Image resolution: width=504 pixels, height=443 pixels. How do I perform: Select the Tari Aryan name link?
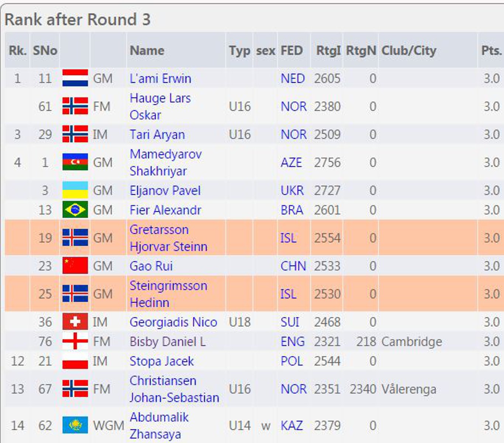(x=157, y=134)
